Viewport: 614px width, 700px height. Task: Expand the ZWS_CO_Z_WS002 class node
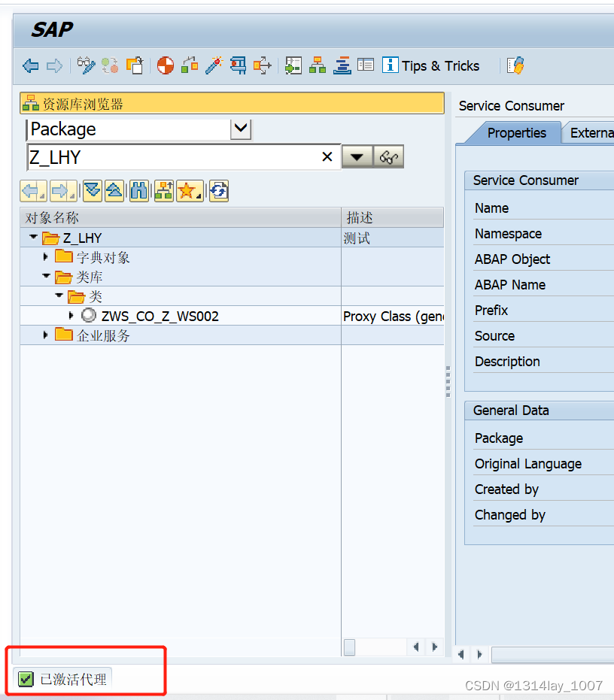(x=71, y=315)
